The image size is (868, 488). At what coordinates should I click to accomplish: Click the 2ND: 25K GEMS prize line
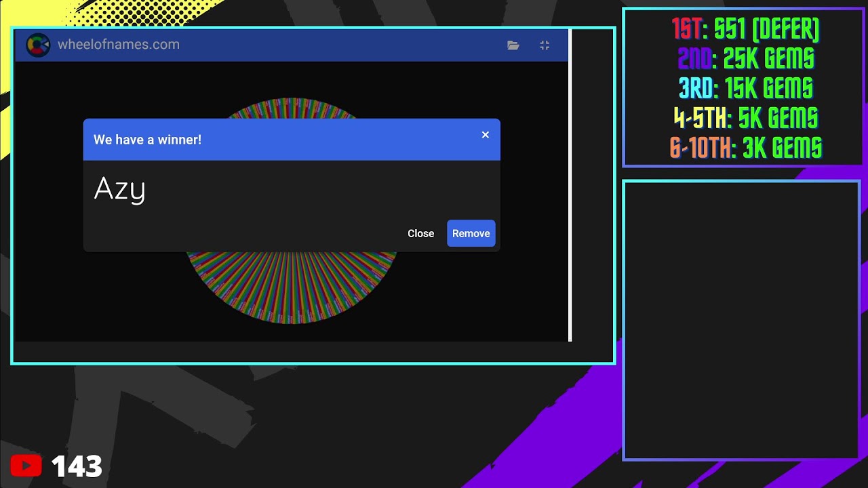point(746,59)
